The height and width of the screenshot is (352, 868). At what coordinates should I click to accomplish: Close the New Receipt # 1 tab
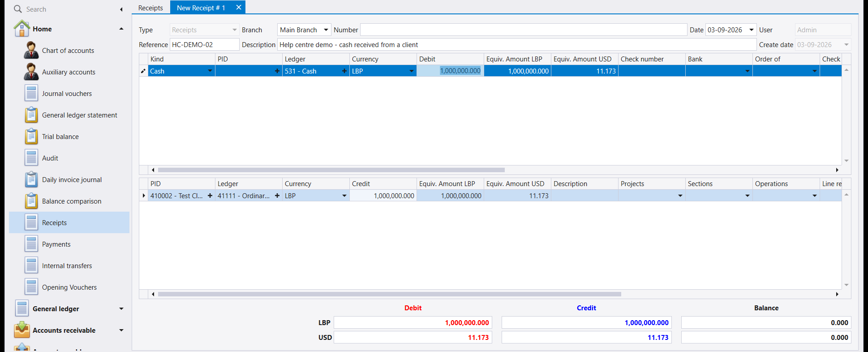coord(239,7)
